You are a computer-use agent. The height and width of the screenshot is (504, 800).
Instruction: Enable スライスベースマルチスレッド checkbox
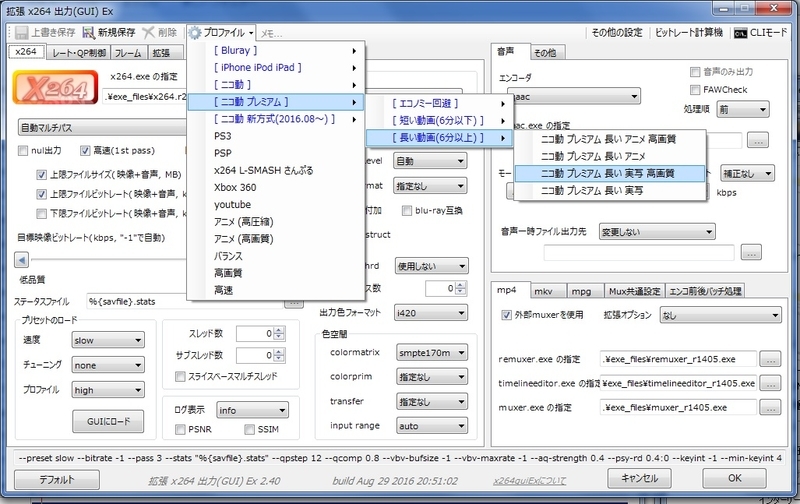click(180, 376)
